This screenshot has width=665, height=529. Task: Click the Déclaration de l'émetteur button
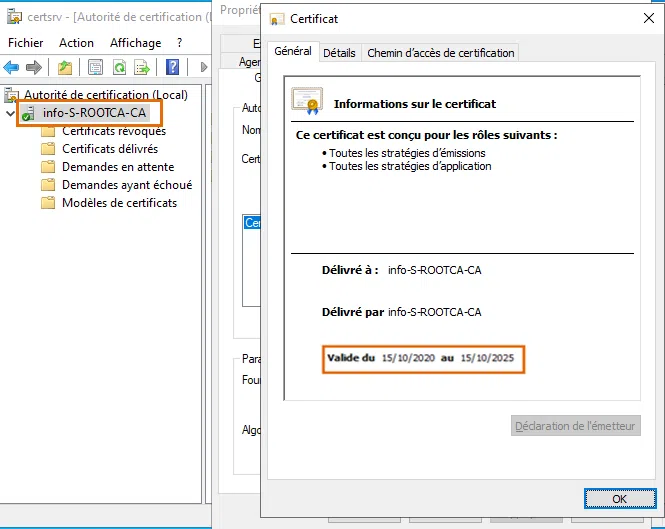pos(575,426)
